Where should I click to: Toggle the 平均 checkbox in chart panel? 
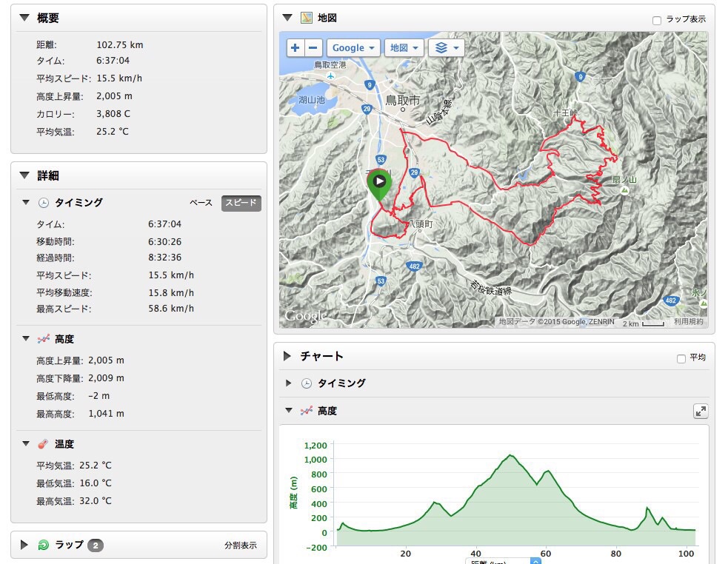pos(681,358)
